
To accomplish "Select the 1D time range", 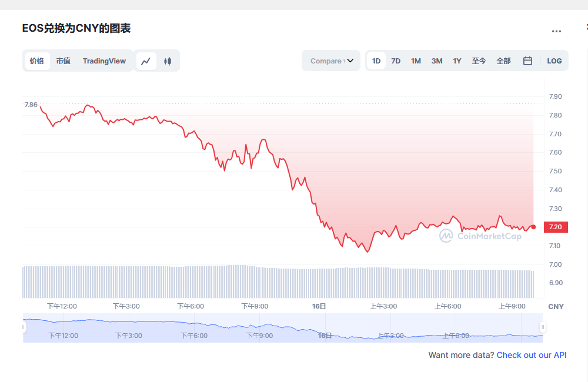I will tap(376, 61).
